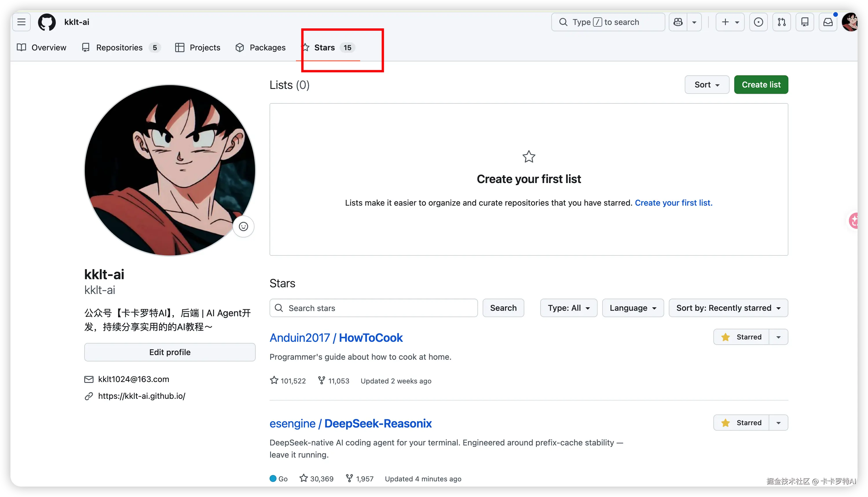Visit https://kklt-ai.github.io/ website link
Screen dimensions: 868x497
click(142, 396)
